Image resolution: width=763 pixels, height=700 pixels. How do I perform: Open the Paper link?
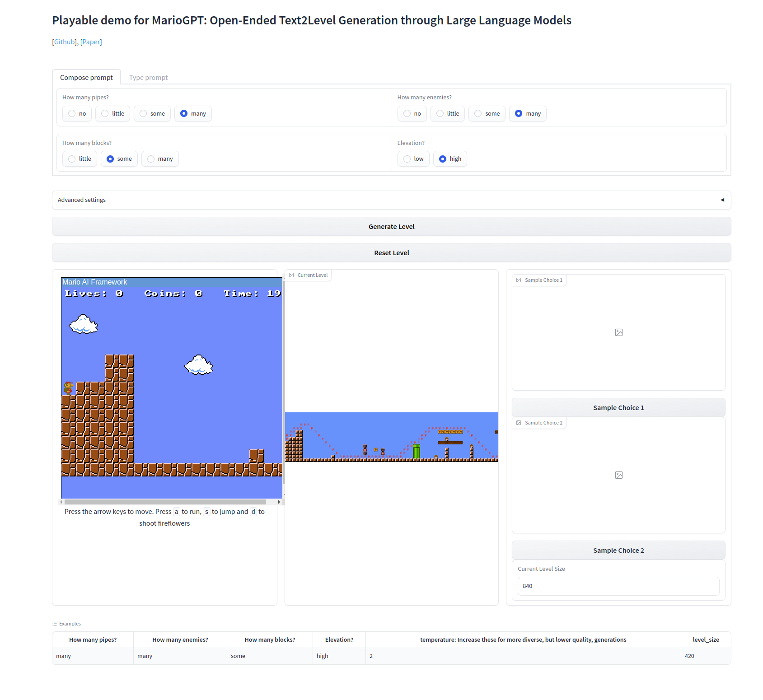click(x=91, y=42)
